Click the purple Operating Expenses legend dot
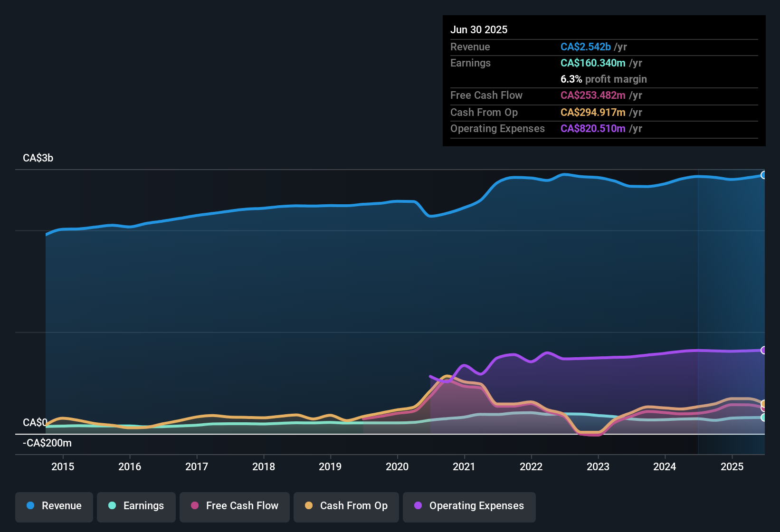Viewport: 780px width, 532px height. pyautogui.click(x=418, y=505)
